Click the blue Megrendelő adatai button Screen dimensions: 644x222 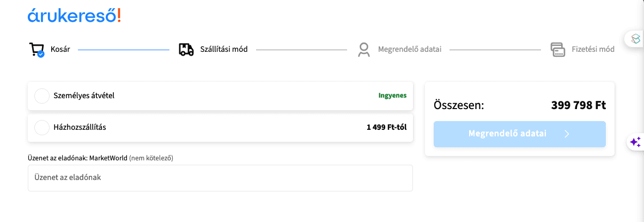click(520, 134)
